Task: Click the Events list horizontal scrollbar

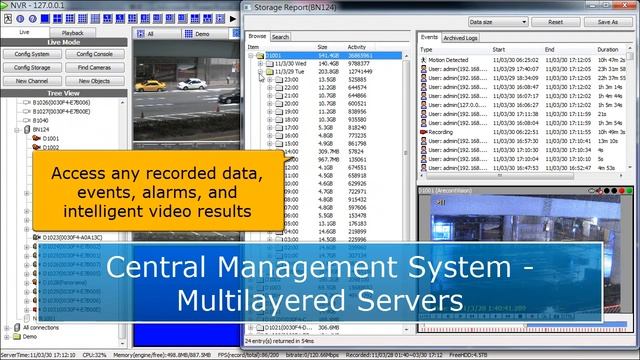Action: tap(500, 176)
